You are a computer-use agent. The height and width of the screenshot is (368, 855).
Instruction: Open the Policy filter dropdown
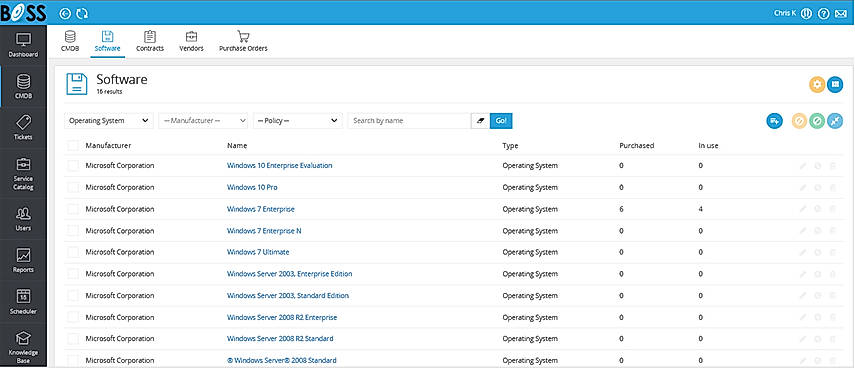pyautogui.click(x=298, y=120)
